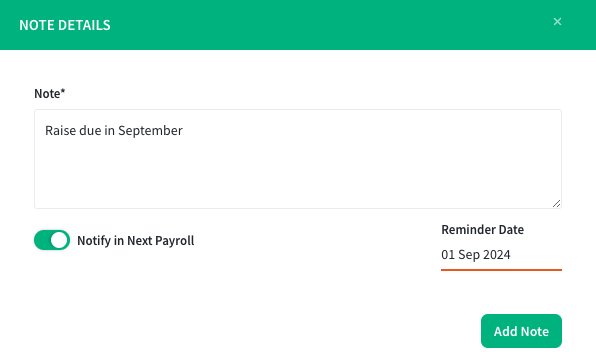The image size is (596, 363).
Task: Click the green dialog header bar
Action: coord(298,25)
